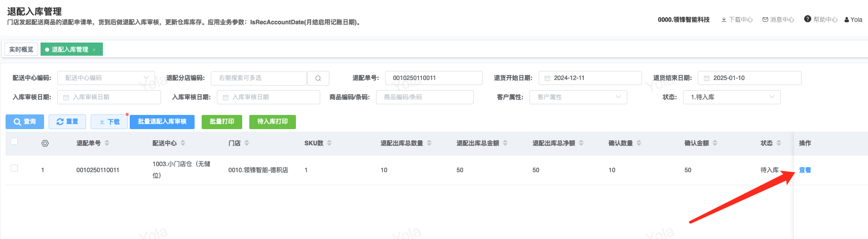Viewport: 868px width, 239px height.
Task: Click calendar icon in second 入库审核日期 field
Action: [x=225, y=97]
